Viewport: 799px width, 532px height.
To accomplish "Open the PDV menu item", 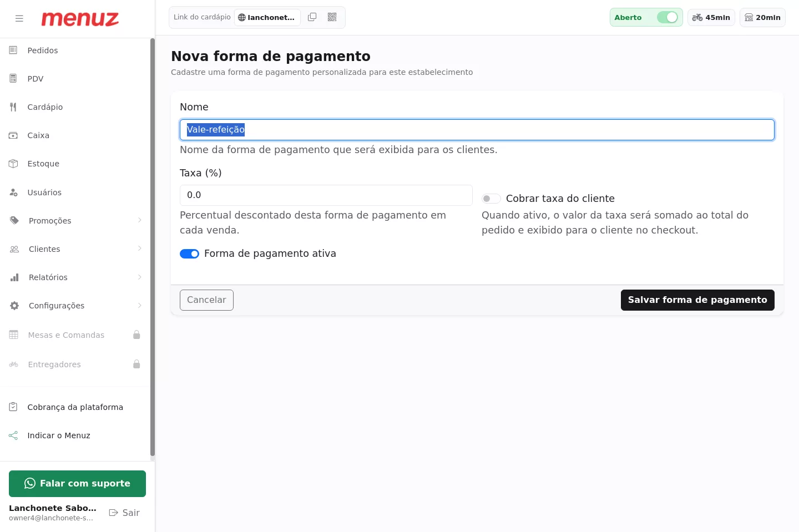I will 75,79.
